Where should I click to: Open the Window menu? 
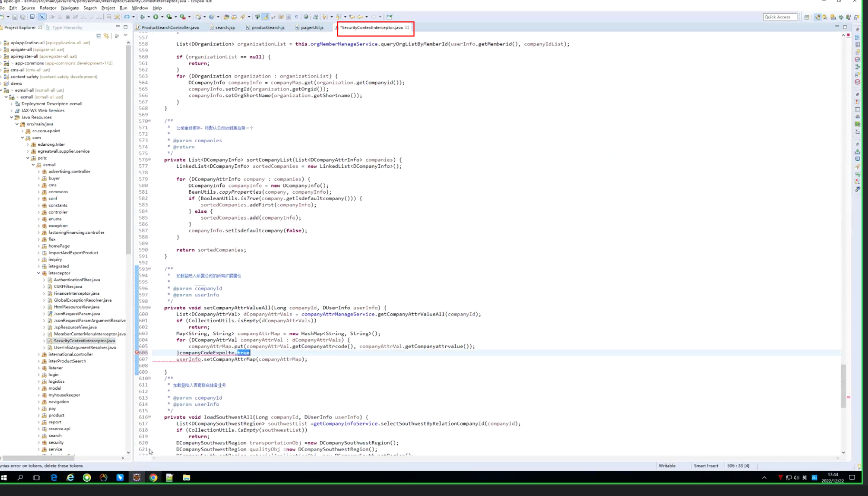(140, 8)
